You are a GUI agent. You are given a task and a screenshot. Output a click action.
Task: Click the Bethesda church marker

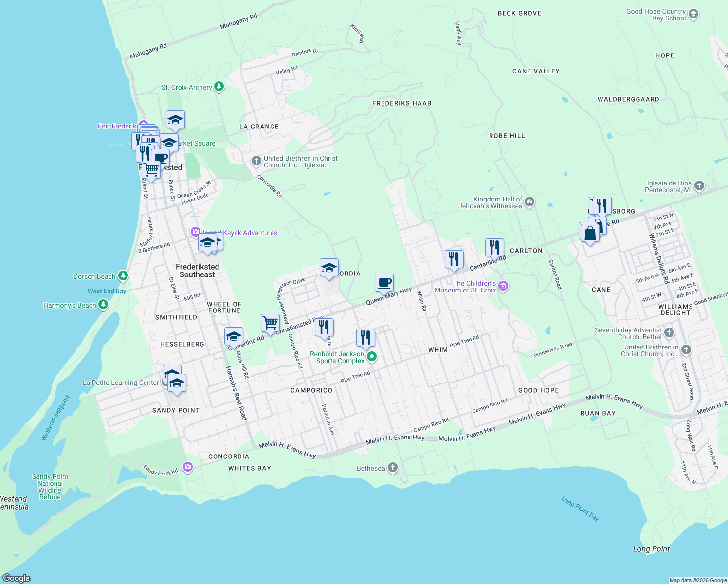[x=393, y=468]
